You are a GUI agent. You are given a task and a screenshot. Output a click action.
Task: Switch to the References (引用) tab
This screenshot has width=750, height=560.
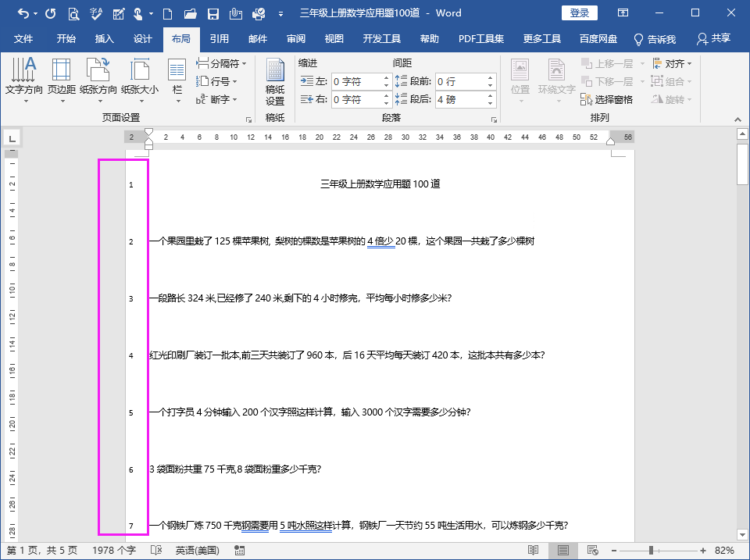click(219, 39)
